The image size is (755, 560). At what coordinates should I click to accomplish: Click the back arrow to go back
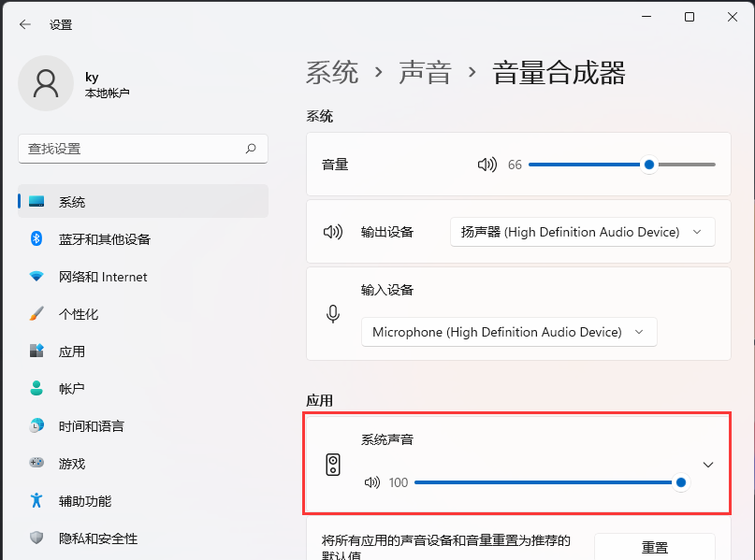pos(25,25)
